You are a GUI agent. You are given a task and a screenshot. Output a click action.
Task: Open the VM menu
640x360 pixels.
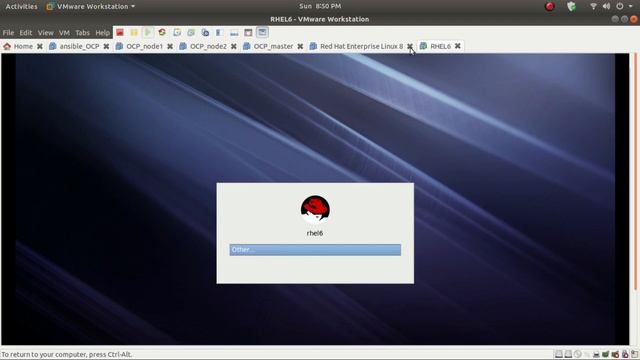64,33
